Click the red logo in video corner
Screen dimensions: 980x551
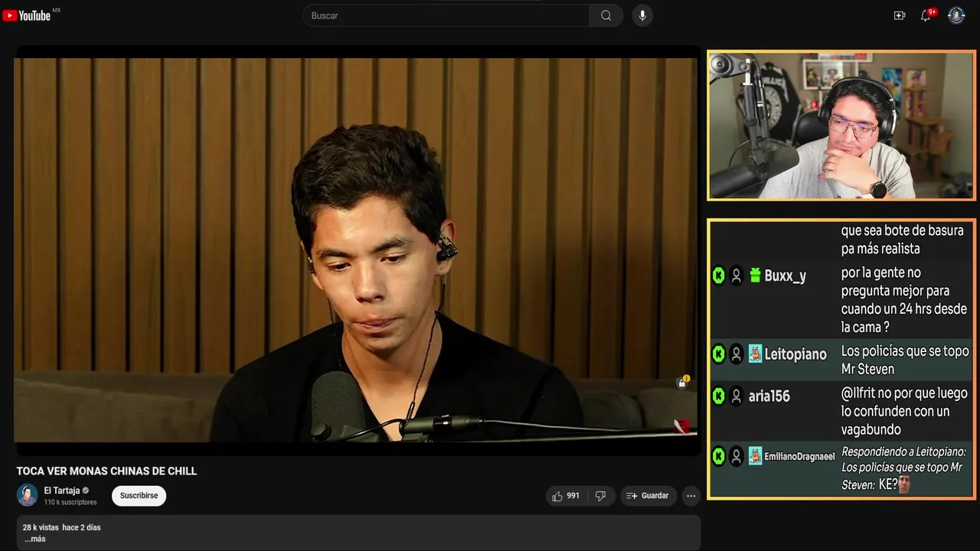coord(681,426)
